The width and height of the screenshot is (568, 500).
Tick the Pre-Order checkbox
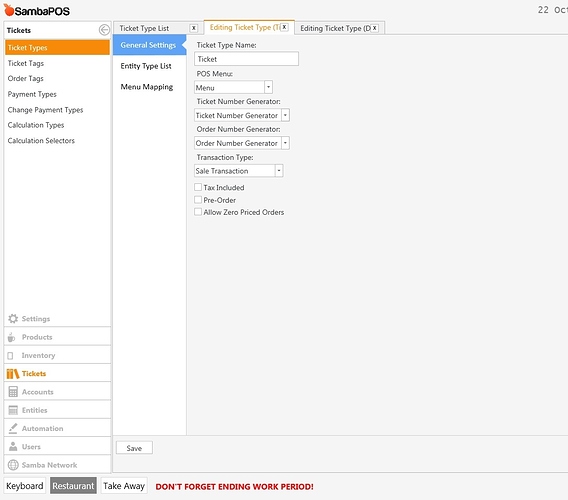coord(198,200)
